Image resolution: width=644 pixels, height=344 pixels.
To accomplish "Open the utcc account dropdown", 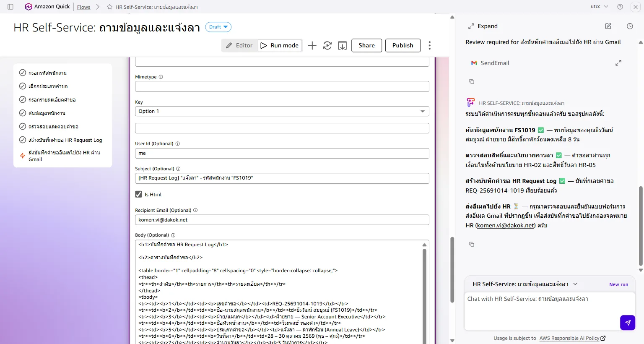I will point(600,7).
